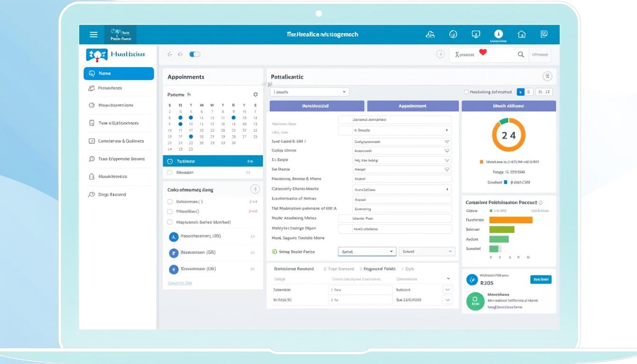Open the language dropdown under the patient header
The height and width of the screenshot is (364, 637).
309,91
